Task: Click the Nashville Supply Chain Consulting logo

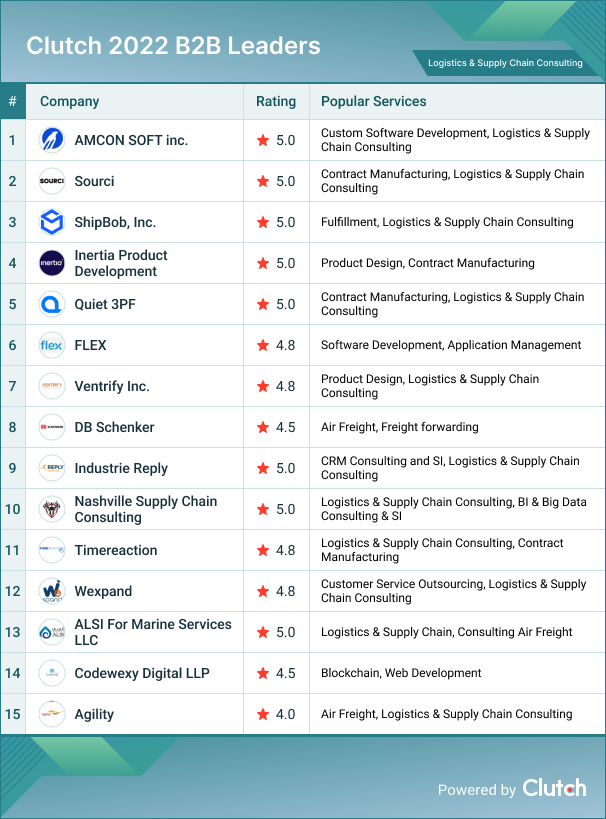Action: click(52, 509)
